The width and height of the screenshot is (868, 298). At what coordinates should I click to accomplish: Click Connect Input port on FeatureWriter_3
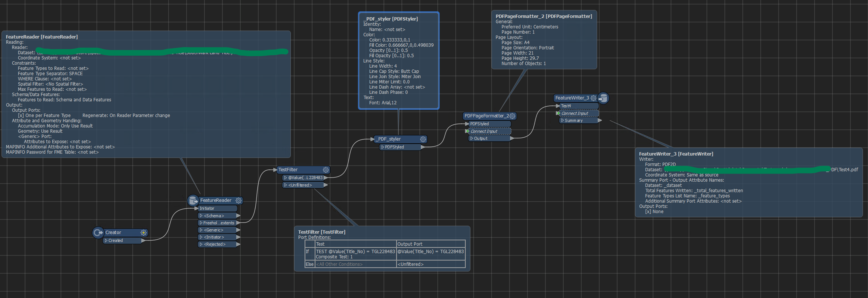[x=579, y=114]
